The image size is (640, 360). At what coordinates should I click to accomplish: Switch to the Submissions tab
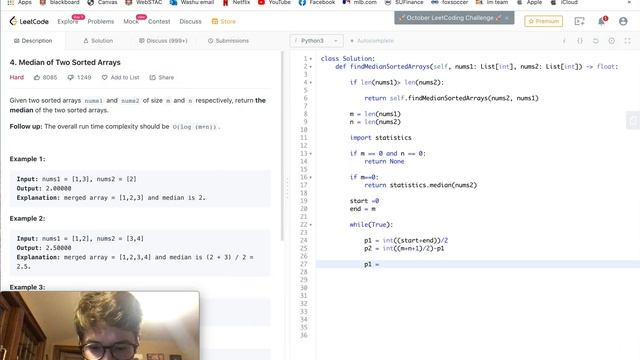coord(228,41)
